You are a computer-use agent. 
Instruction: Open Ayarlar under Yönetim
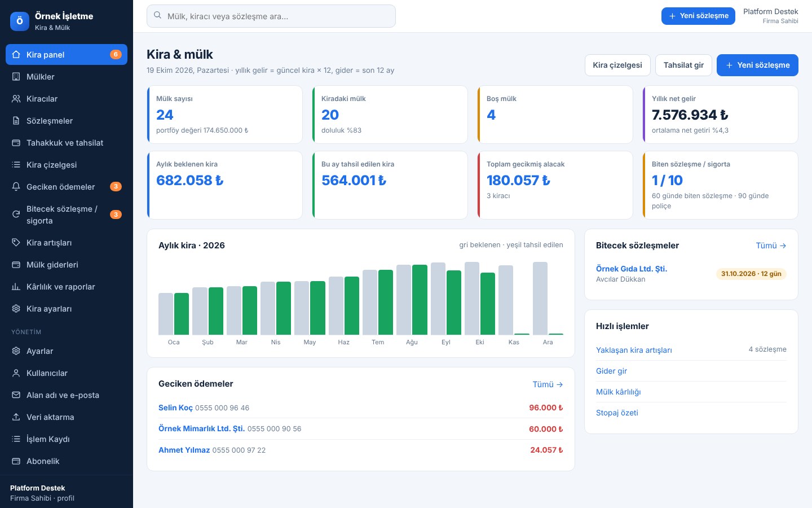click(x=67, y=351)
